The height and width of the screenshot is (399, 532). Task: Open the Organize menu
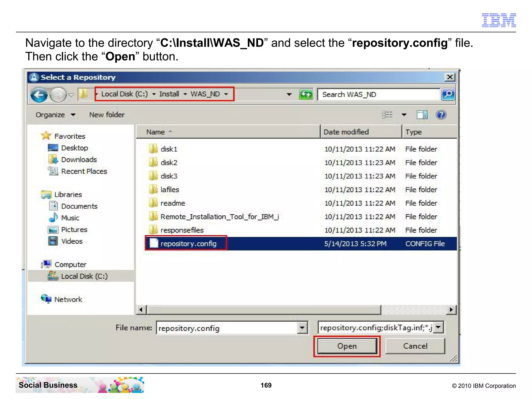point(55,115)
